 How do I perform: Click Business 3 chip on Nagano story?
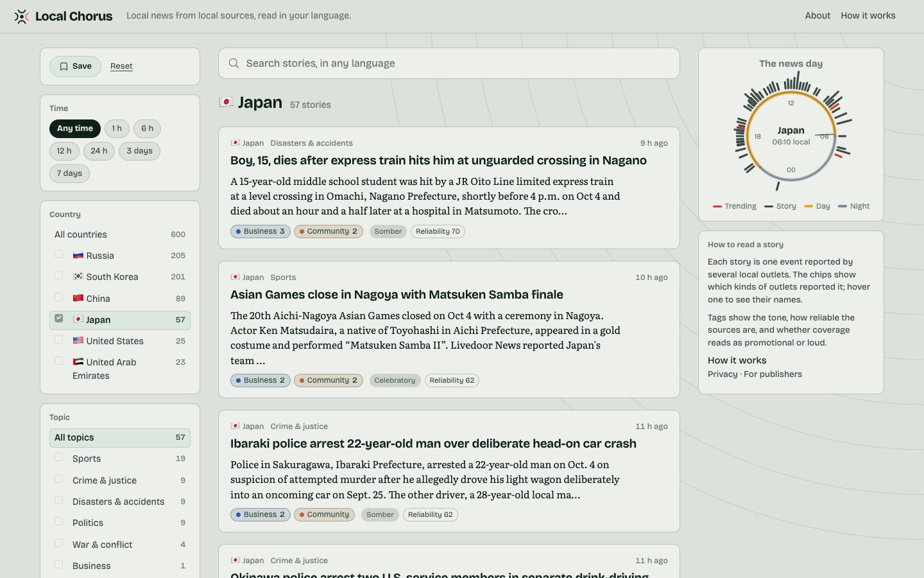(x=261, y=232)
